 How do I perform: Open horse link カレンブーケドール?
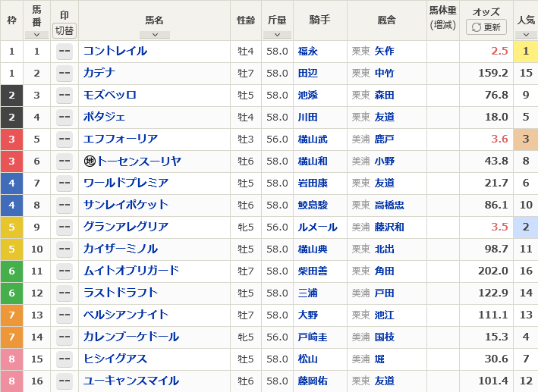click(x=131, y=337)
